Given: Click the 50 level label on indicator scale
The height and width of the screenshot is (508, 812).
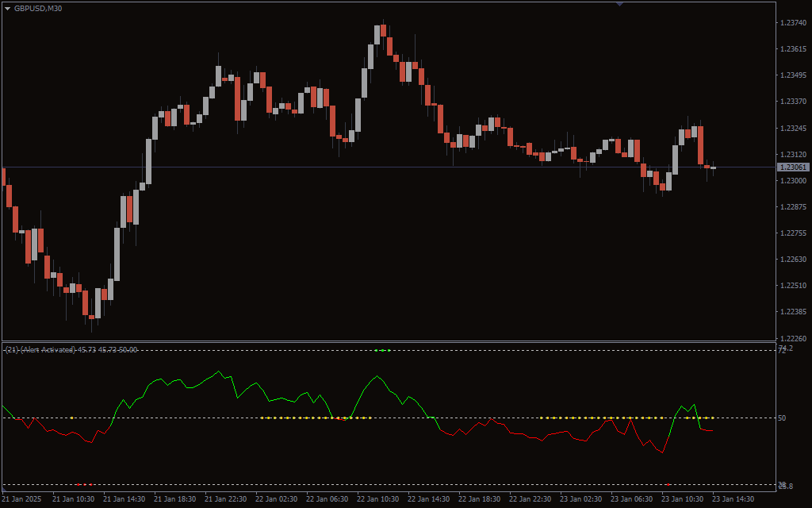Looking at the screenshot, I should 781,418.
